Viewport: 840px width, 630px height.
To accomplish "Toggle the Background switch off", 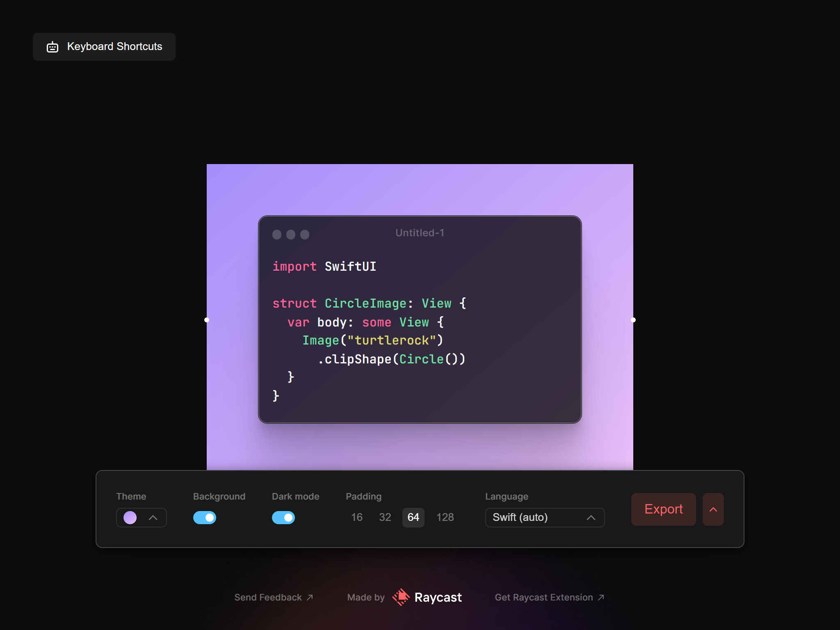I will coord(205,518).
